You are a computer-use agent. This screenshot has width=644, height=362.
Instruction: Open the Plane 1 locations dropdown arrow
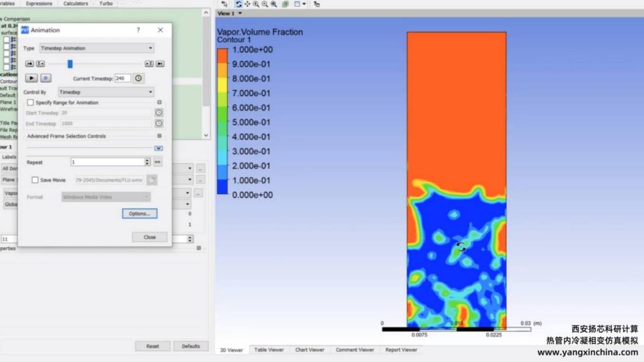coord(189,179)
